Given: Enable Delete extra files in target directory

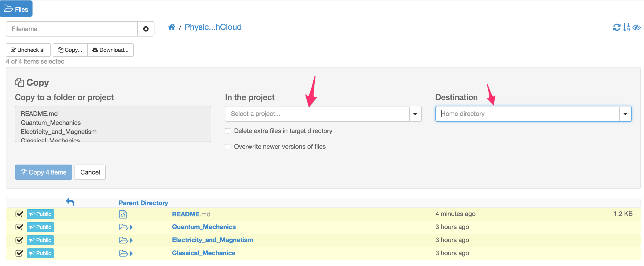Looking at the screenshot, I should tap(228, 131).
